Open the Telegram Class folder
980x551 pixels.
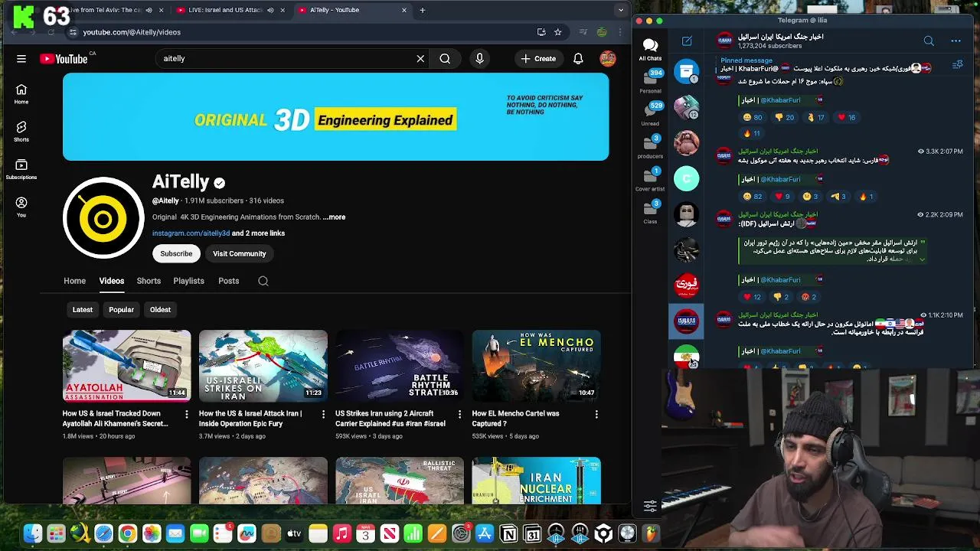click(650, 212)
